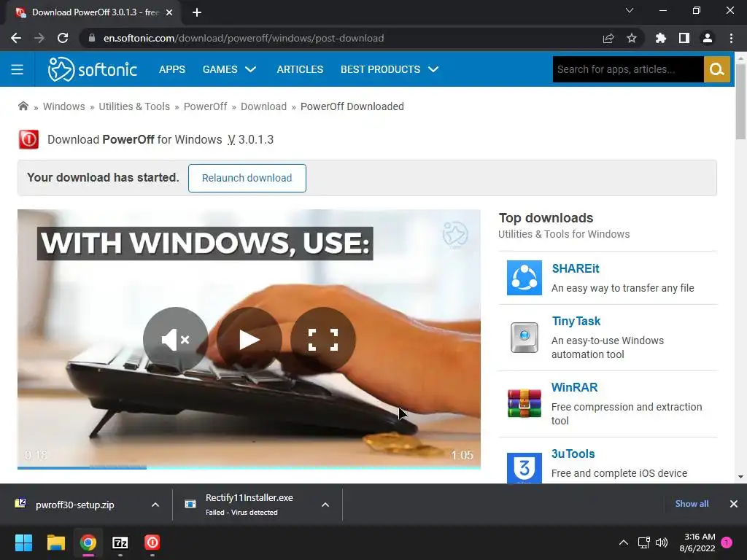Open the 3uTools link

click(573, 454)
